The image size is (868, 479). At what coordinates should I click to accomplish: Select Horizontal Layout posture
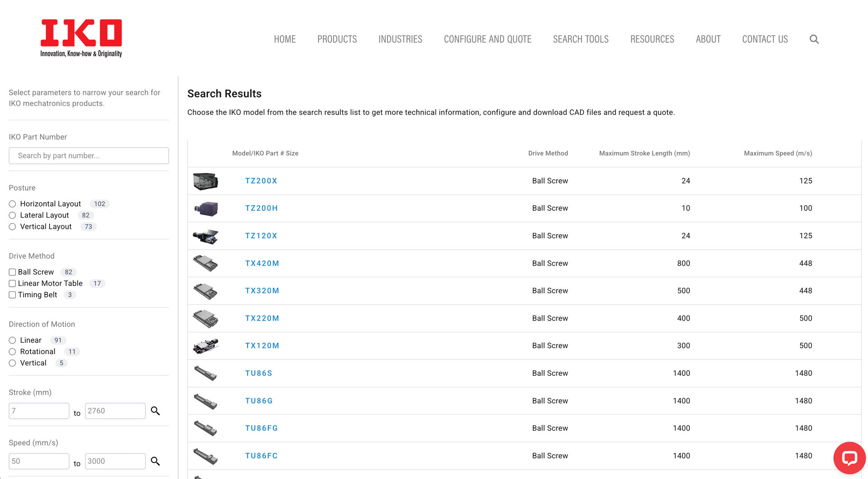click(12, 204)
